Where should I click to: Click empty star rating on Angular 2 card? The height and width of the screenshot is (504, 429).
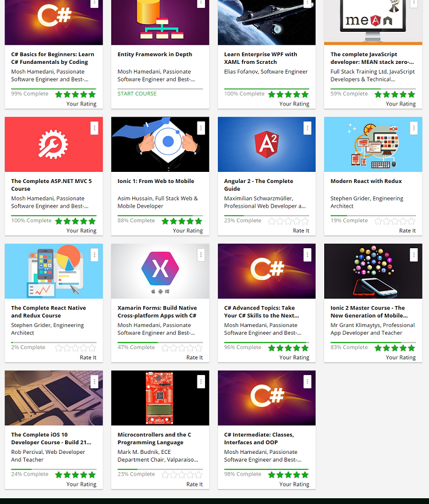(288, 221)
